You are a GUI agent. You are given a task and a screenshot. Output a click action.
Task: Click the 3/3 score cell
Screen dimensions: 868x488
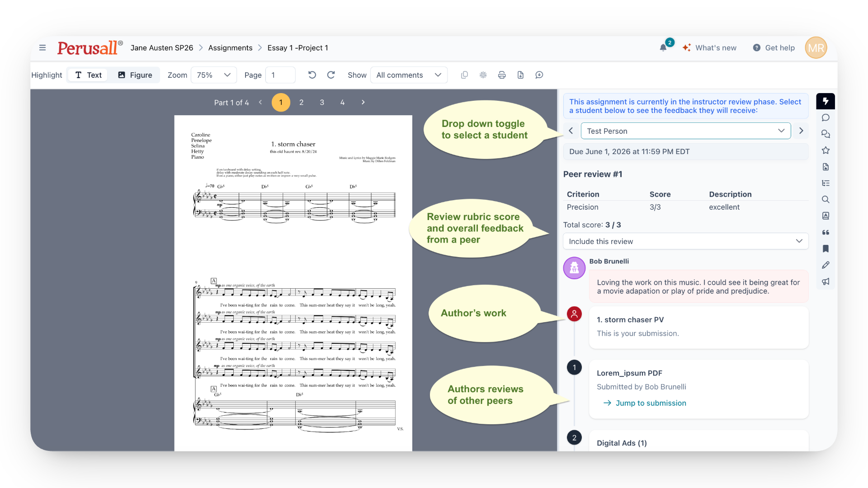pos(655,207)
